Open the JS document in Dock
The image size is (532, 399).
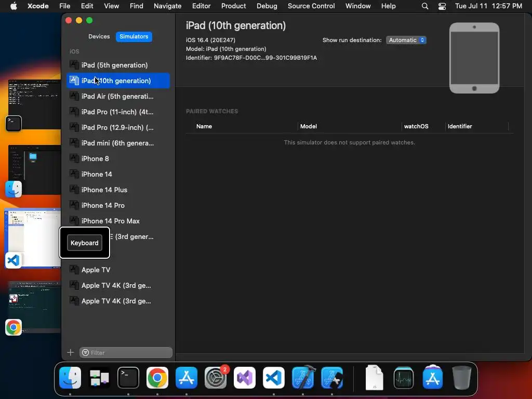374,378
